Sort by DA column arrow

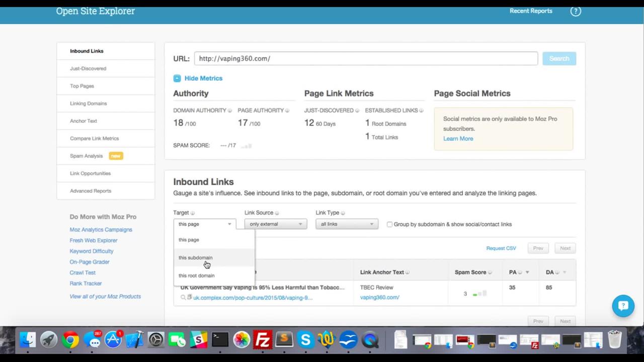pos(564,273)
